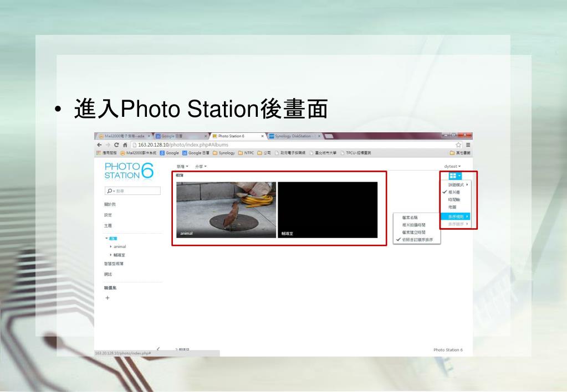The height and width of the screenshot is (392, 567).
Task: Reload the page with the refresh icon
Action: coord(116,145)
